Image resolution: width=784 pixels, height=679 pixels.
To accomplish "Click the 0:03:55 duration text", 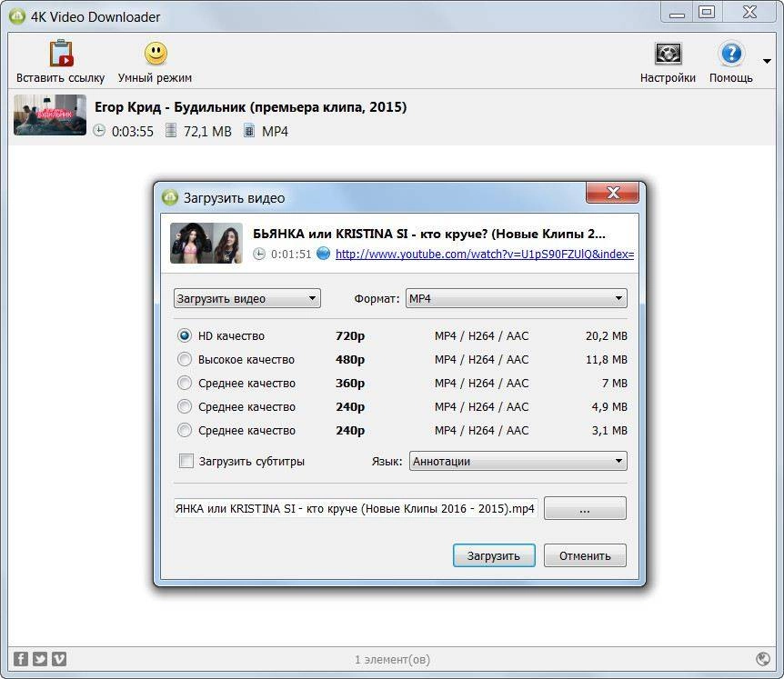I will click(x=133, y=132).
